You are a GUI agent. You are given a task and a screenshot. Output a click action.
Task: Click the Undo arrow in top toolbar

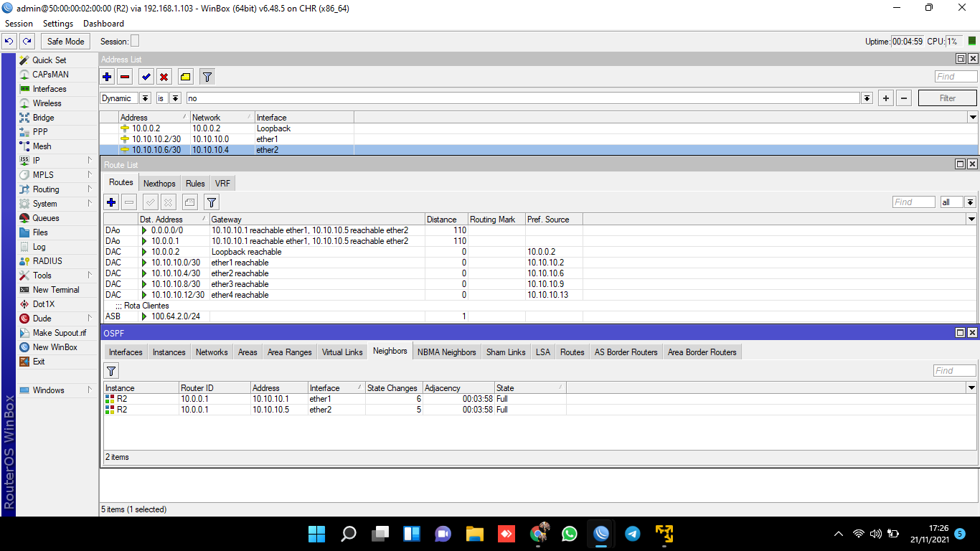(x=9, y=42)
